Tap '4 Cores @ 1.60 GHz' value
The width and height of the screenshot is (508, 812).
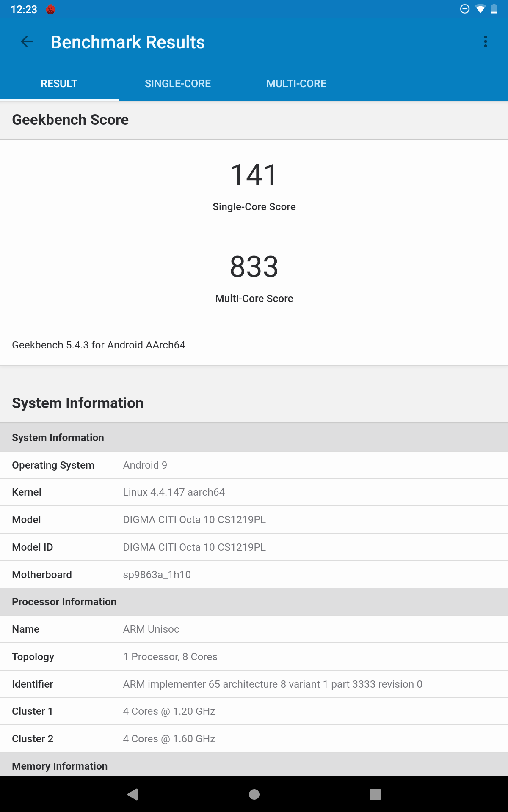point(169,739)
